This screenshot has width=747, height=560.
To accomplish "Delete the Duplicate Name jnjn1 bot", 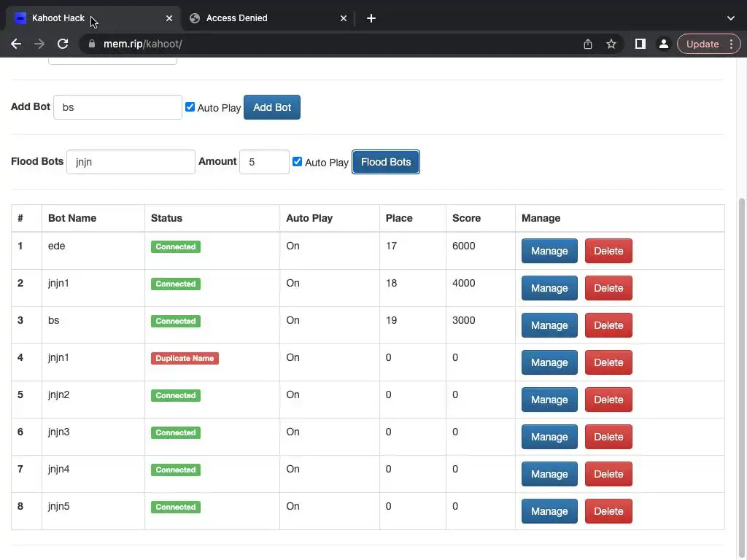I will 608,362.
